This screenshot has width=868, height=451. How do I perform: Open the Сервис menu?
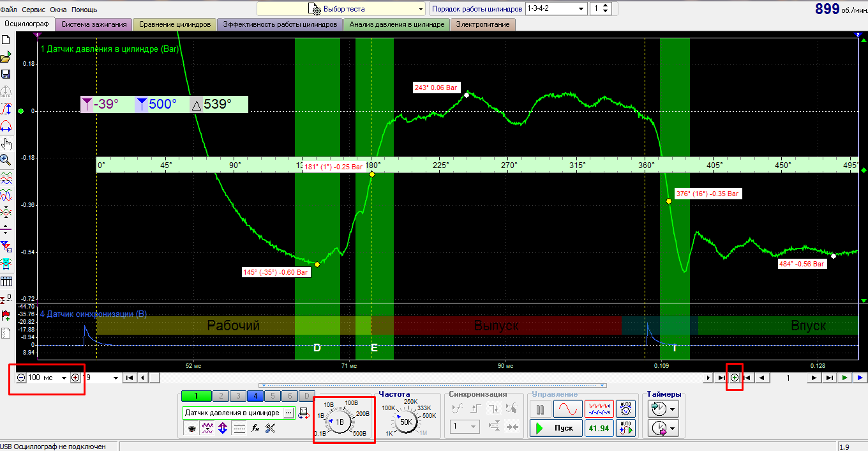(x=34, y=10)
